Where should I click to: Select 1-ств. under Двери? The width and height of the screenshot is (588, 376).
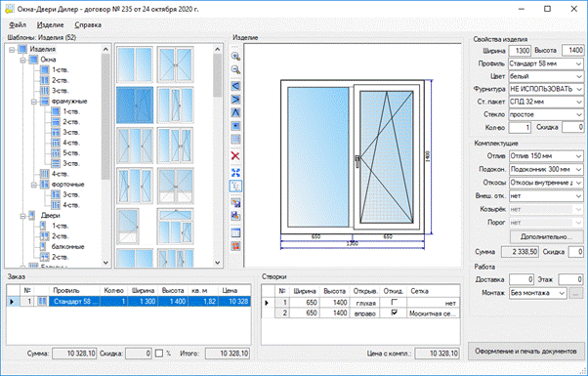point(61,226)
